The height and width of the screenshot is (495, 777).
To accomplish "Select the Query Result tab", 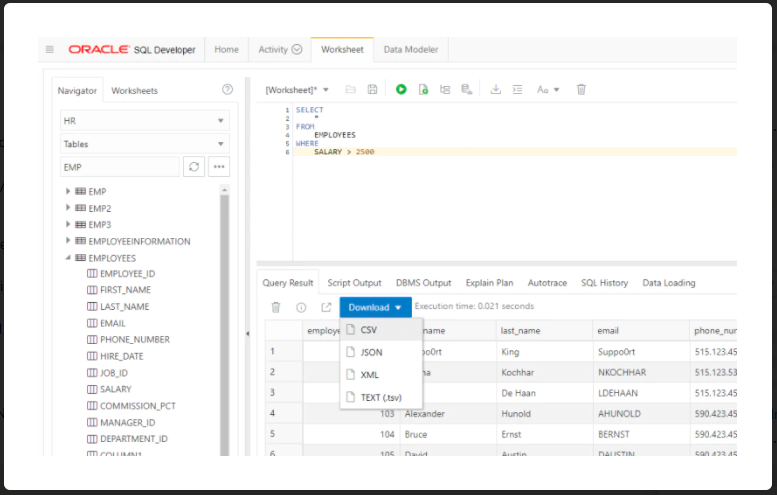I will click(x=288, y=283).
